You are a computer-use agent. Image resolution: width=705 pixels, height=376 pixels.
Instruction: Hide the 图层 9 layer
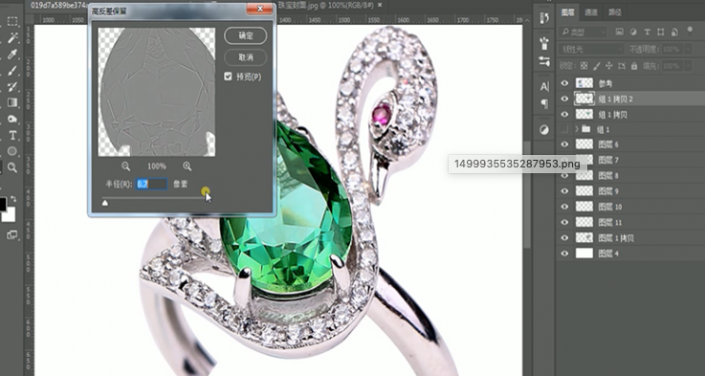[x=565, y=191]
